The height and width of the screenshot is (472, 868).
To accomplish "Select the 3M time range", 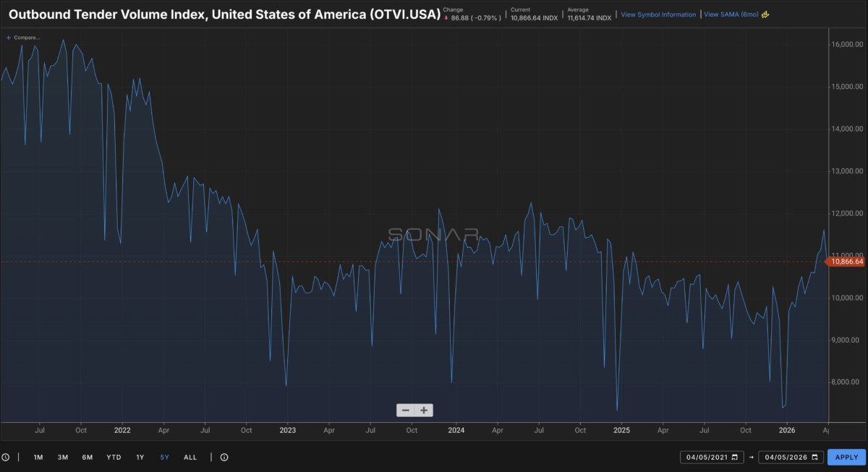I will 63,458.
